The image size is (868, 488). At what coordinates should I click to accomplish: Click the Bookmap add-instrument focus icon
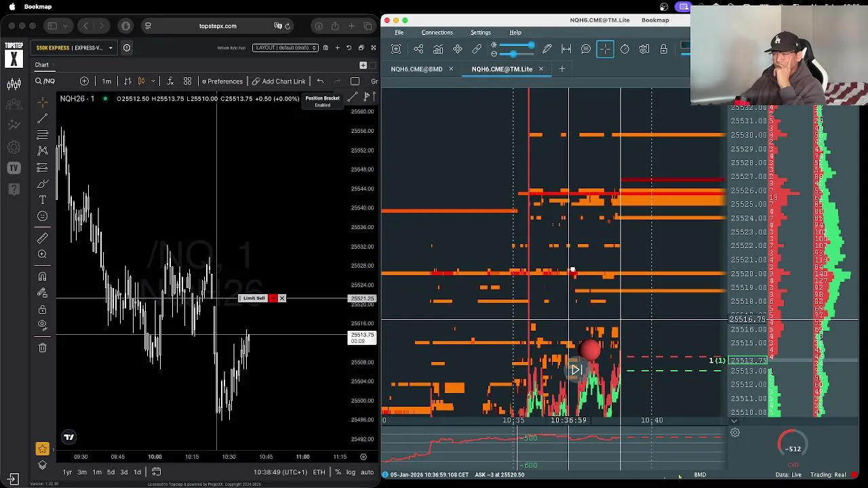pos(396,49)
